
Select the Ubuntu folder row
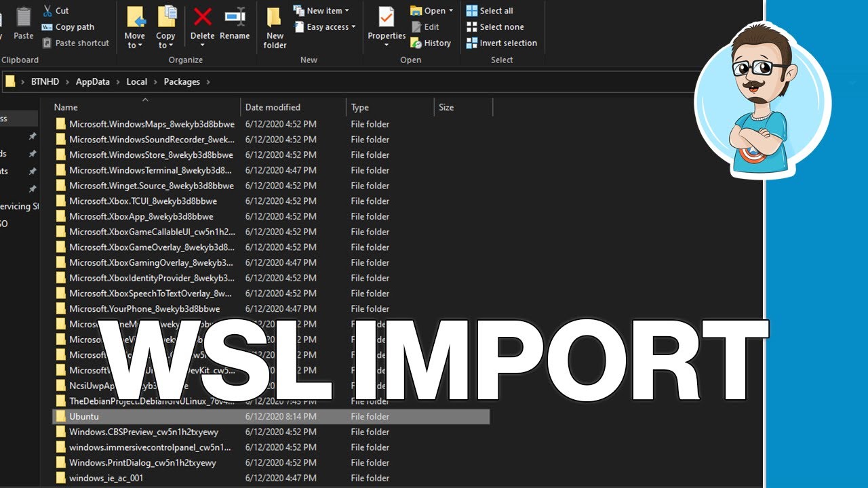(x=271, y=417)
